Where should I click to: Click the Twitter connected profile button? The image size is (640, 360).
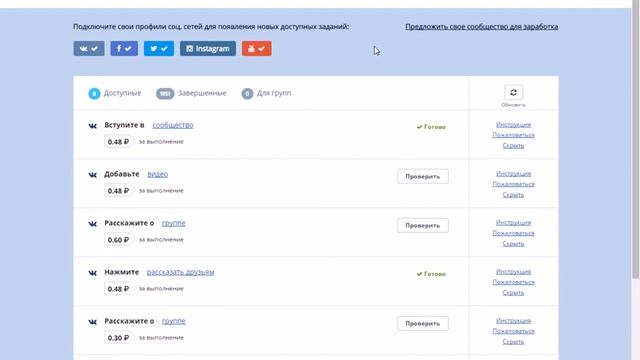click(x=159, y=49)
